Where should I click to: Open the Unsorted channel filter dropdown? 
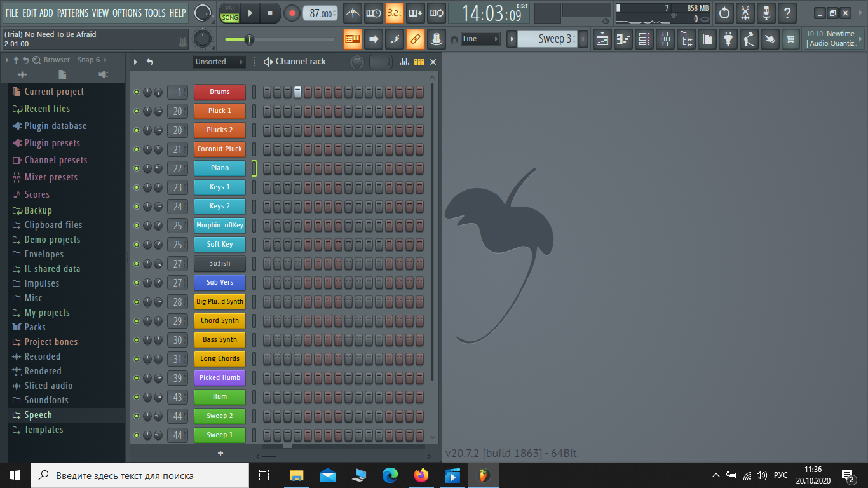[x=219, y=62]
